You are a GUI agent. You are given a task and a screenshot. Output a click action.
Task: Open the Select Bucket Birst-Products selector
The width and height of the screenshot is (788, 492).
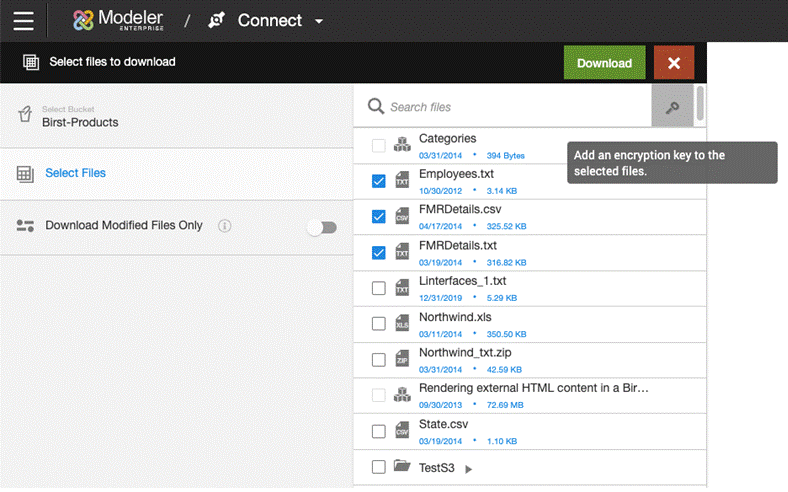click(176, 116)
